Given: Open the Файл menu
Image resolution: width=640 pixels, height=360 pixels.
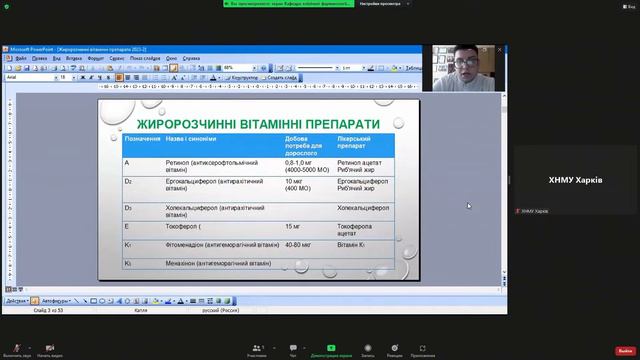Looking at the screenshot, I should click(x=21, y=59).
